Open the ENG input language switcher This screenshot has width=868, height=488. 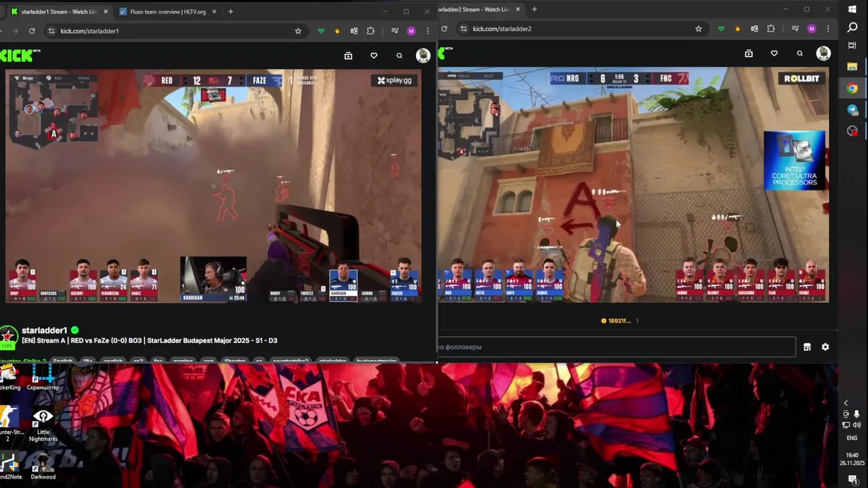852,438
